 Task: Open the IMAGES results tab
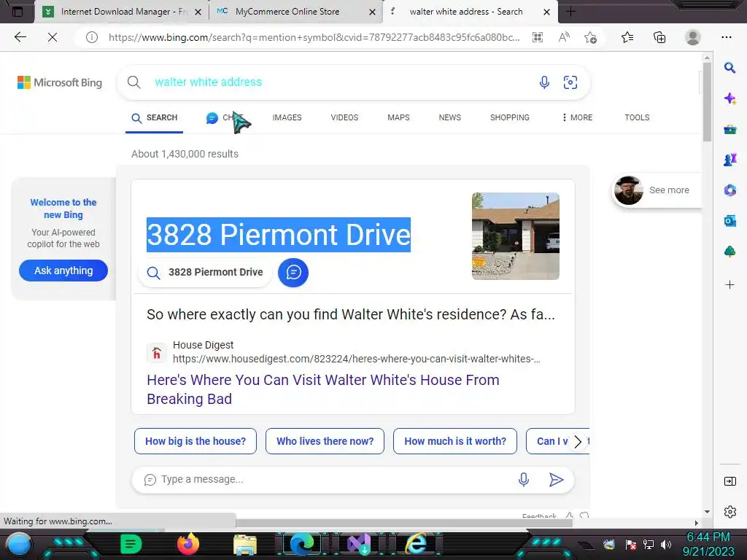pyautogui.click(x=287, y=117)
